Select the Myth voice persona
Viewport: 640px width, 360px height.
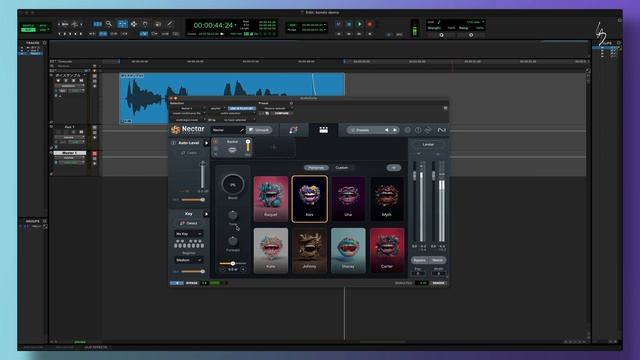387,199
